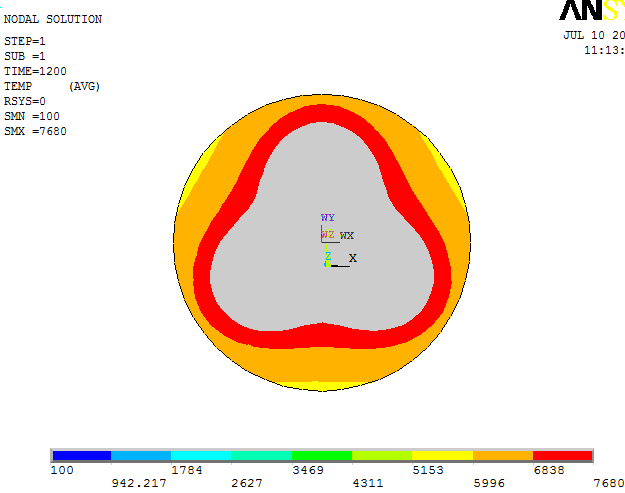
Task: Click the global Z axis label
Action: 328,256
